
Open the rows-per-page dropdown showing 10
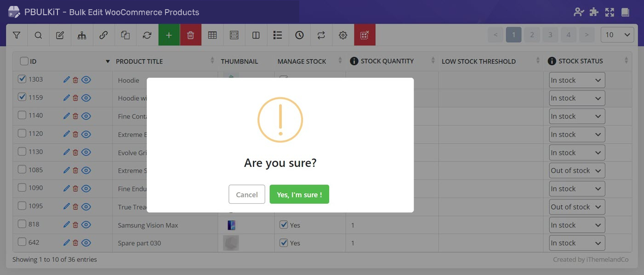[x=617, y=35]
